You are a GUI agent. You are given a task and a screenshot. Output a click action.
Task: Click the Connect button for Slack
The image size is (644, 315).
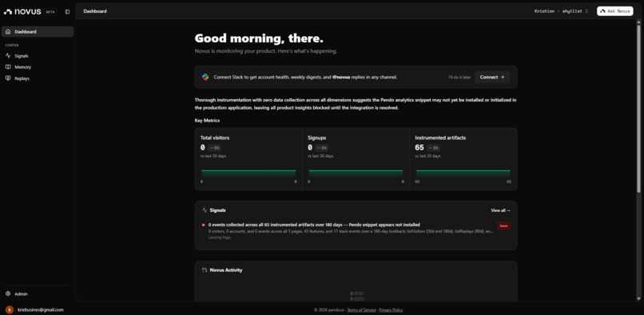(x=492, y=77)
